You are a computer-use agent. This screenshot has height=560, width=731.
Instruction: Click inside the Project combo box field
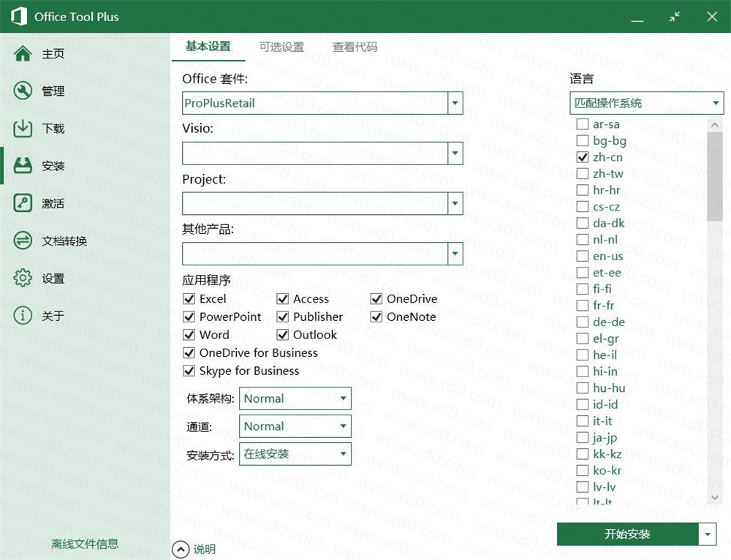(315, 203)
